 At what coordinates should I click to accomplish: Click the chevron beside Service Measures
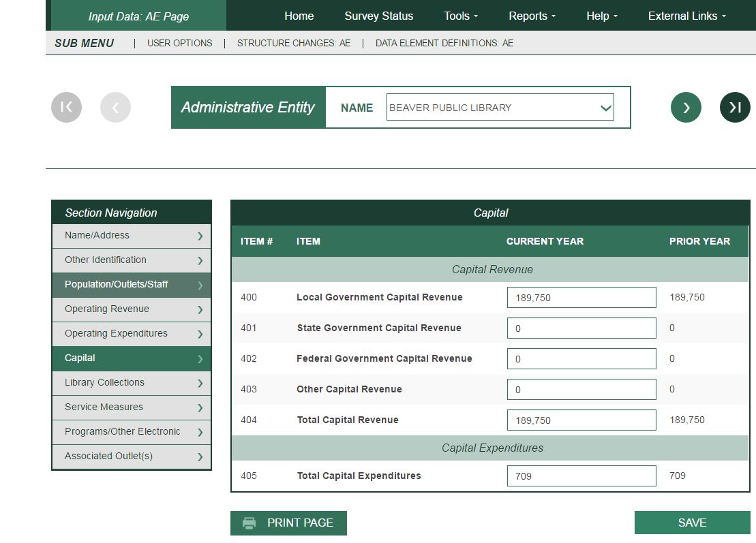(200, 407)
